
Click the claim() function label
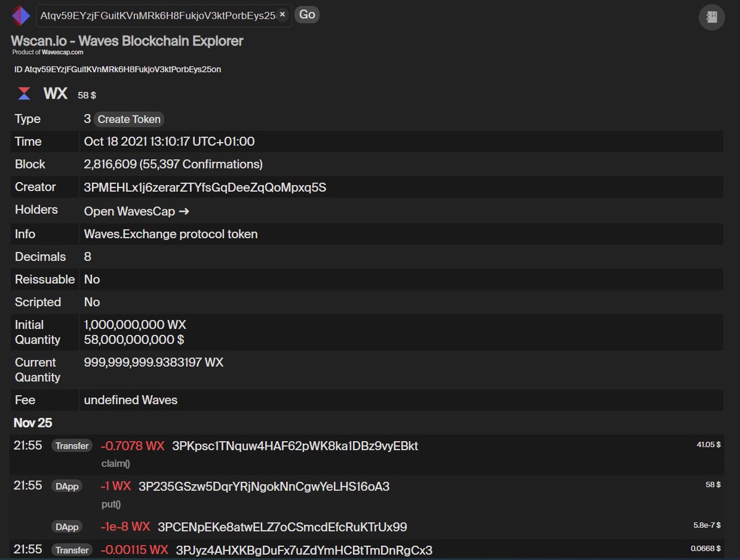115,463
